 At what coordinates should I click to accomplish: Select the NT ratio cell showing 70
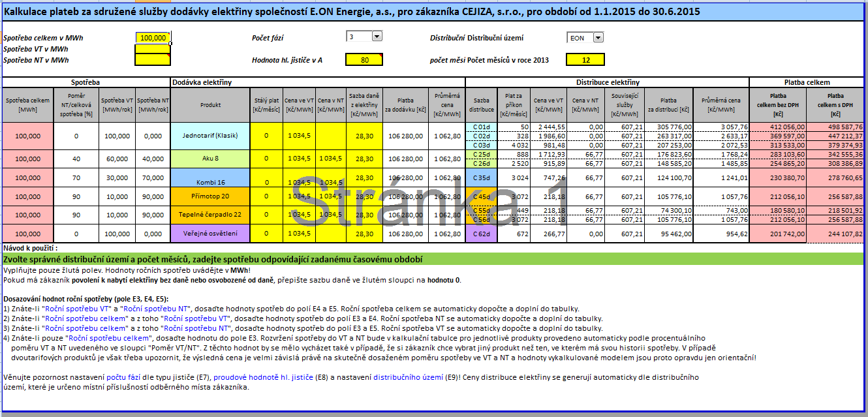click(76, 178)
